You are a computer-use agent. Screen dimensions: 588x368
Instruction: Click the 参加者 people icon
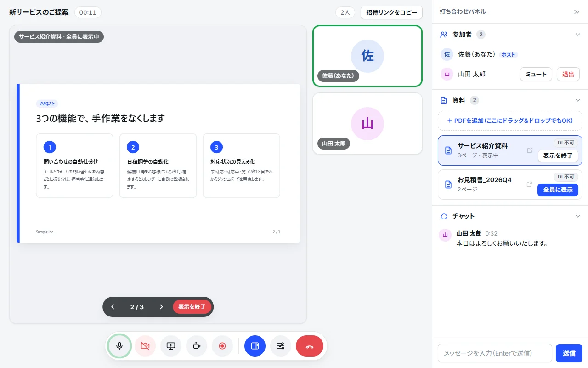coord(444,34)
